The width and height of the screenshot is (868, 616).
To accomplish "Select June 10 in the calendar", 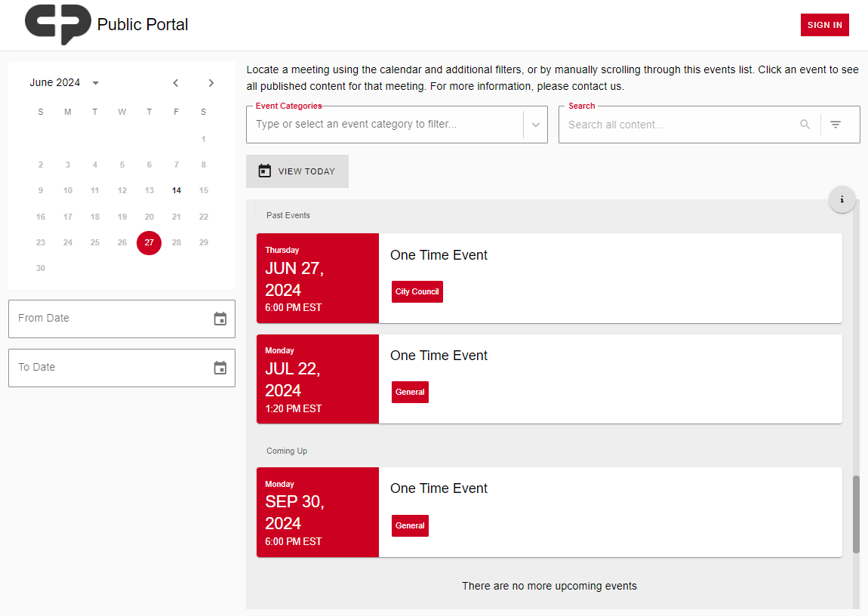I will click(x=67, y=190).
